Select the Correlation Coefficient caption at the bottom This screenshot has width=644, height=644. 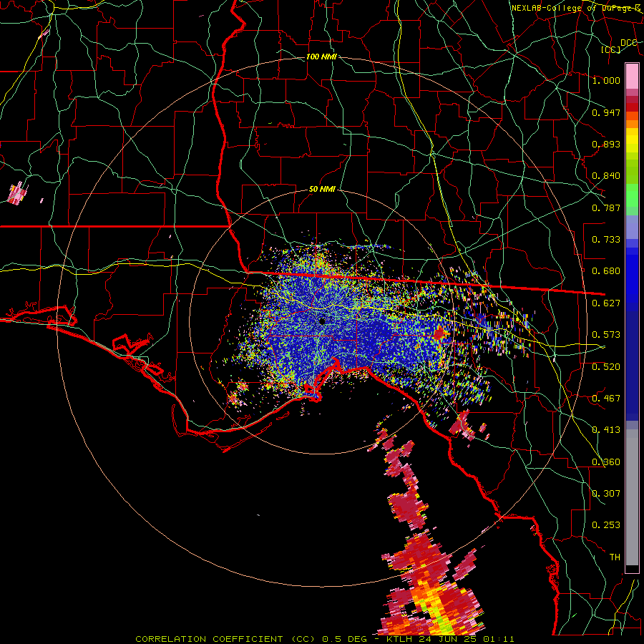324,639
